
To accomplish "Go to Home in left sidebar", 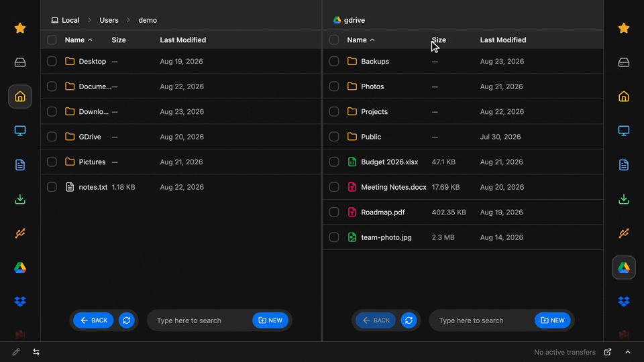I will [20, 97].
